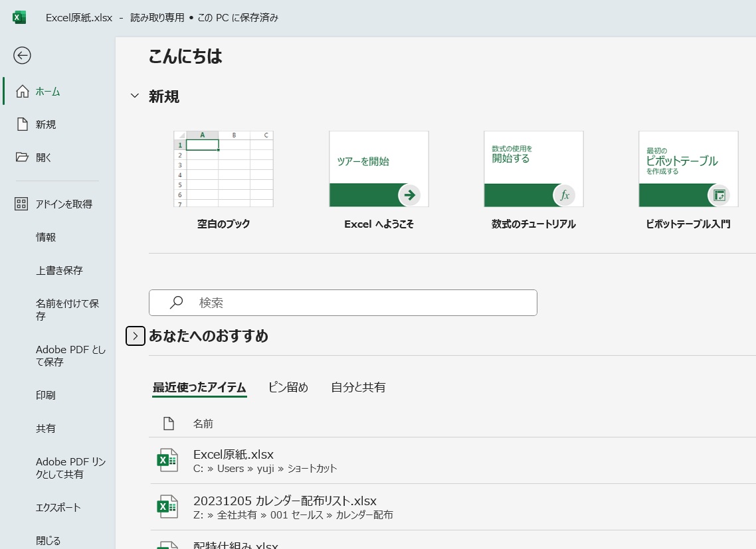The height and width of the screenshot is (549, 756).
Task: Collapse the 新規 section chevron
Action: coord(135,96)
